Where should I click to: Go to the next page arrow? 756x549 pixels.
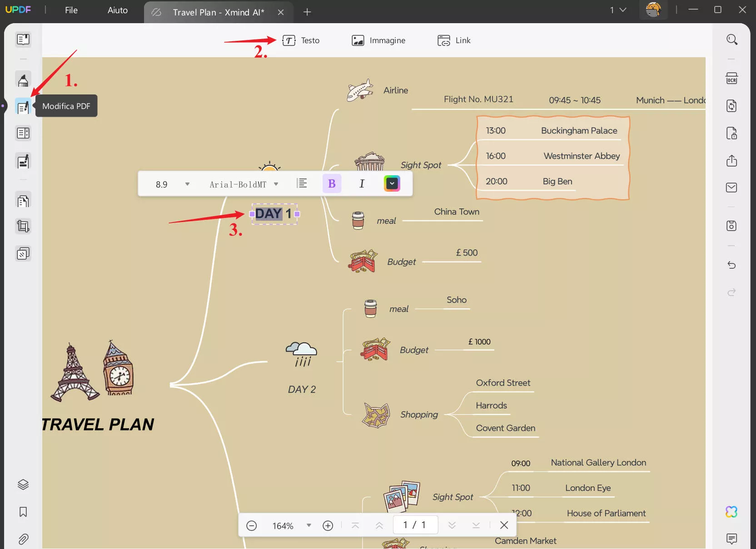pos(452,525)
